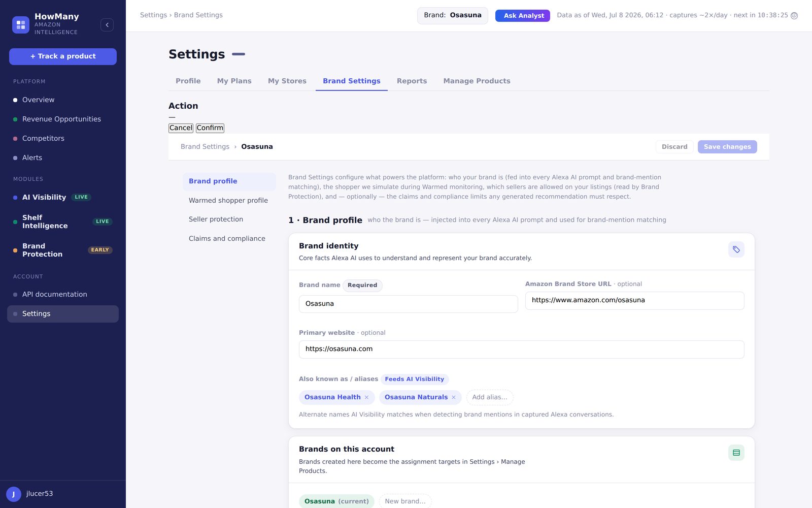Go to Overview in the sidebar

point(63,100)
